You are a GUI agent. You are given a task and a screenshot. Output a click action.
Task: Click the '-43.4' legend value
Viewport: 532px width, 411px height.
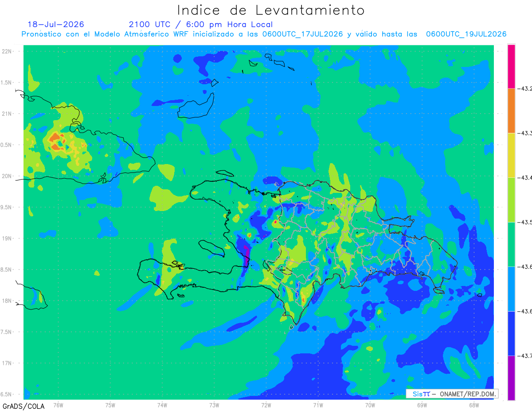pos(525,178)
